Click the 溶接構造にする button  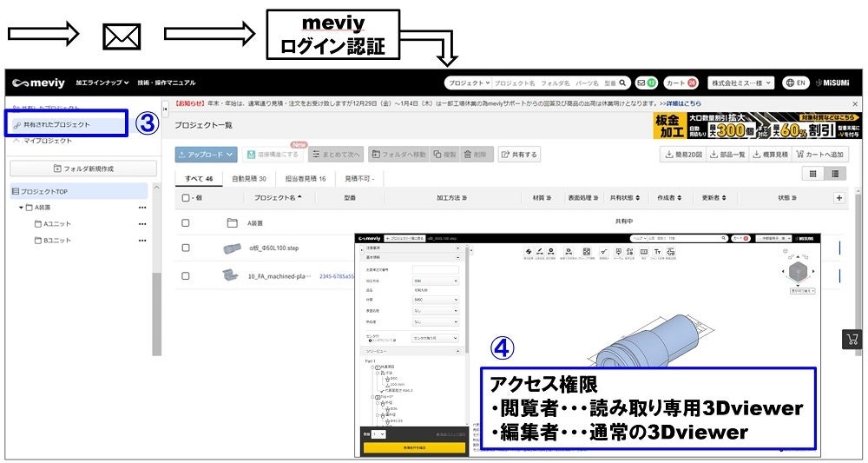(x=273, y=155)
